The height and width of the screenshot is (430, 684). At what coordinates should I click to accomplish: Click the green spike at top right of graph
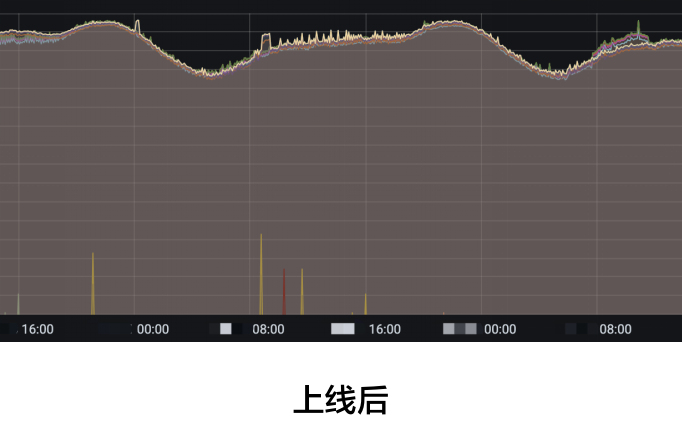pyautogui.click(x=638, y=26)
